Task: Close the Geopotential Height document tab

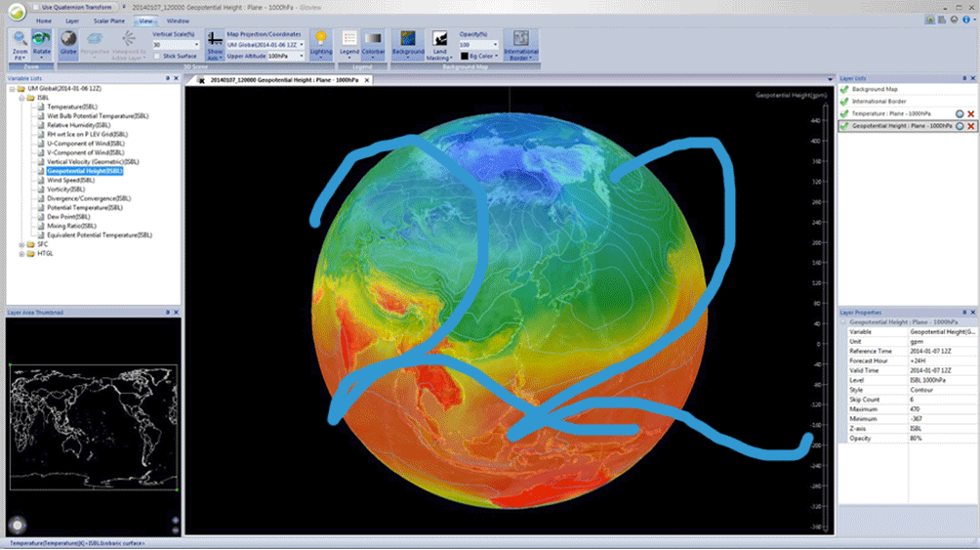Action: pyautogui.click(x=367, y=80)
